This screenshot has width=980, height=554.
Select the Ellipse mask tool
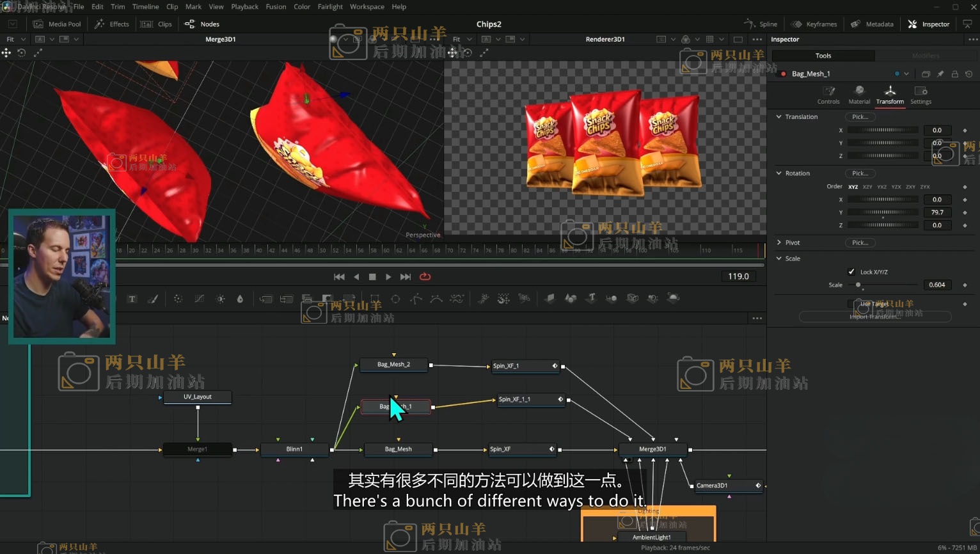tap(395, 299)
